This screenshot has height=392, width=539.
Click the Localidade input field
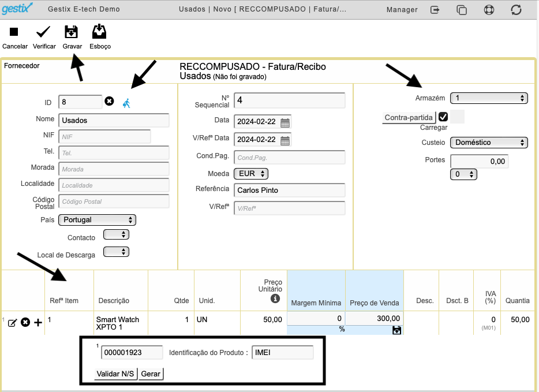[114, 185]
